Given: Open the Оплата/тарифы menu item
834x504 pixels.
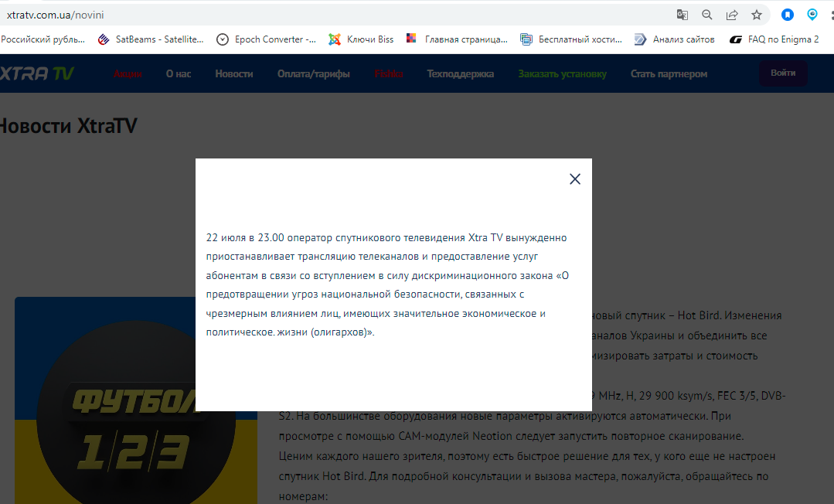Looking at the screenshot, I should (313, 74).
